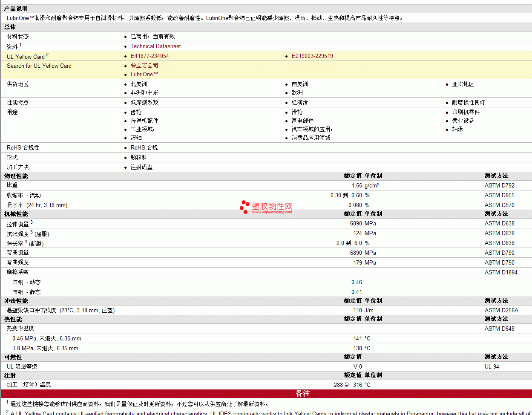Image resolution: width=532 pixels, height=415 pixels.
Task: Click ASTM D570 test method
Action: [500, 205]
